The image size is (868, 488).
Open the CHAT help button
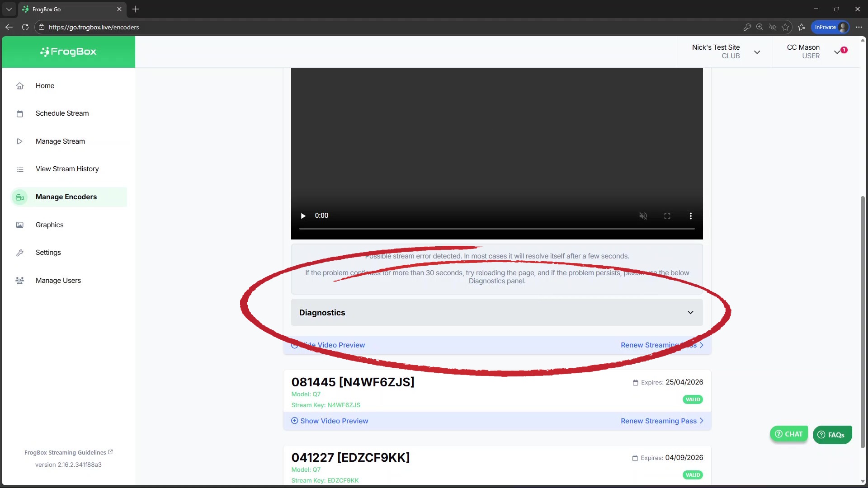tap(788, 434)
